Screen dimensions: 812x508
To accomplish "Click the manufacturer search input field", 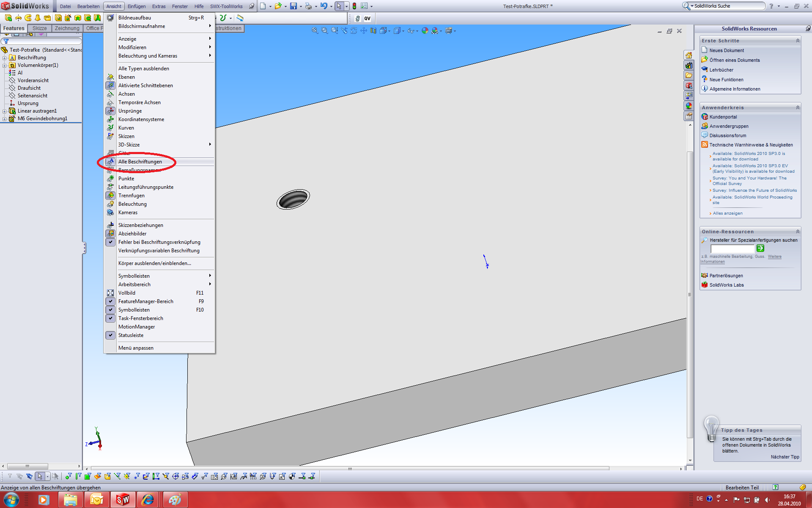I will click(x=732, y=249).
